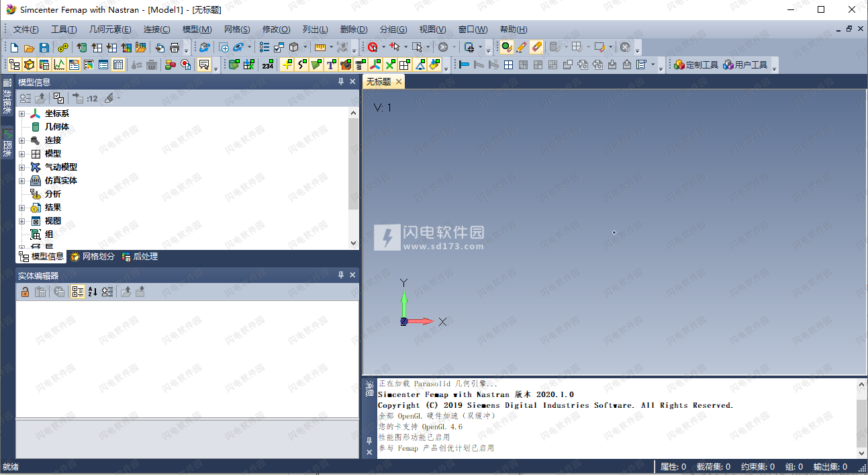Click the blue flag alignment icon
The image size is (868, 475).
(x=464, y=65)
